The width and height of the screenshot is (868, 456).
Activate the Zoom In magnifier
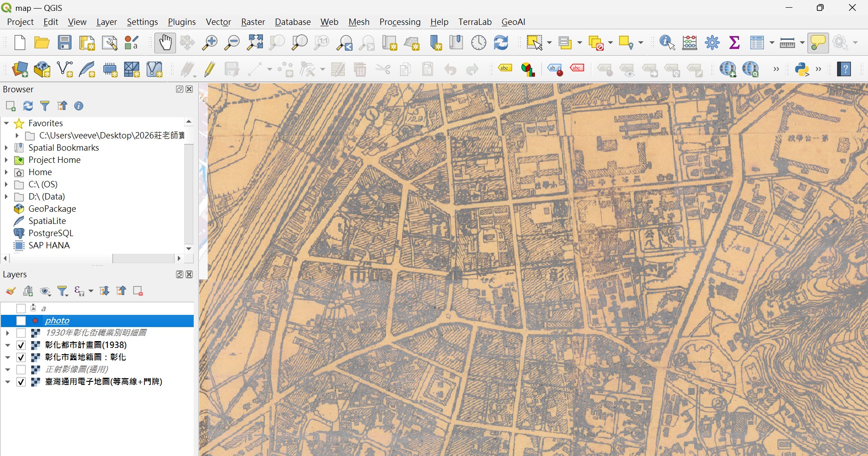coord(210,43)
